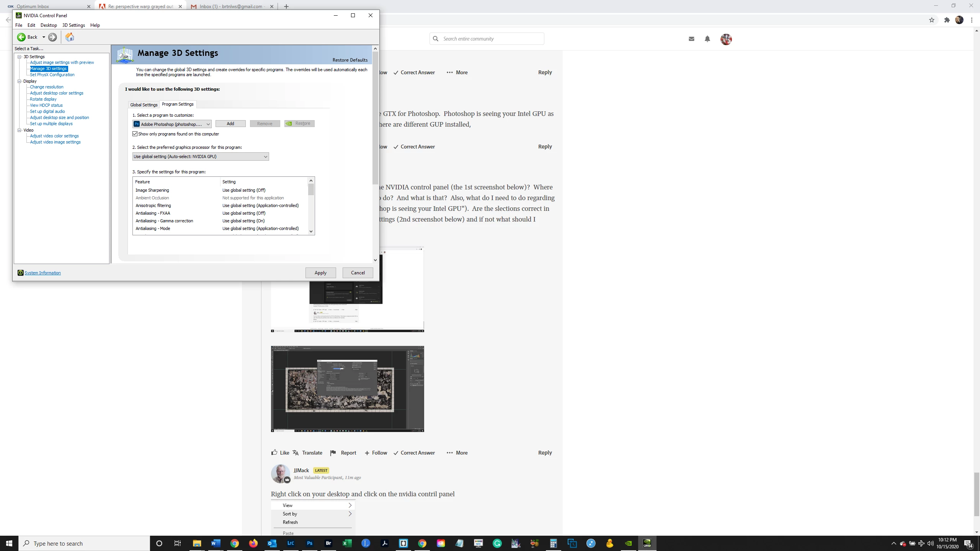Click the Apply button
This screenshot has height=551, width=980.
pyautogui.click(x=320, y=273)
